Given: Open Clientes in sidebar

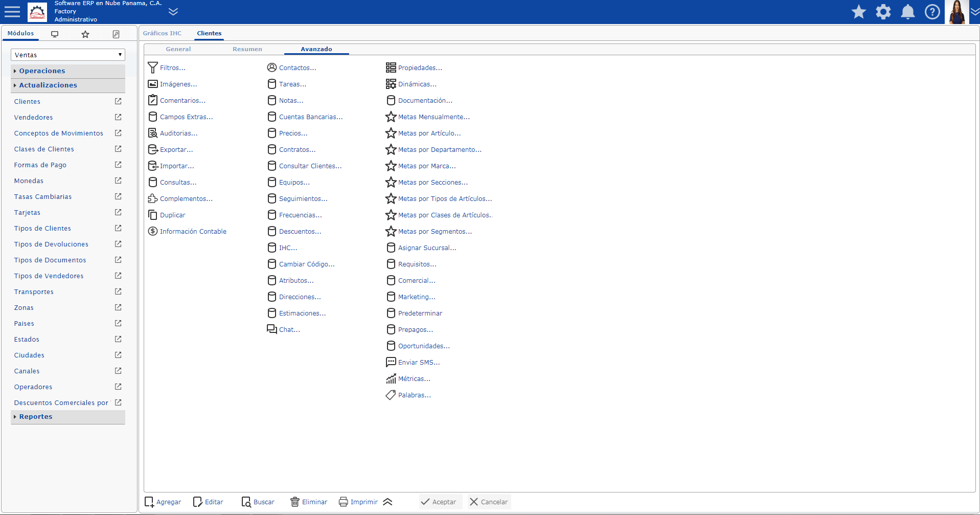Looking at the screenshot, I should pyautogui.click(x=27, y=101).
